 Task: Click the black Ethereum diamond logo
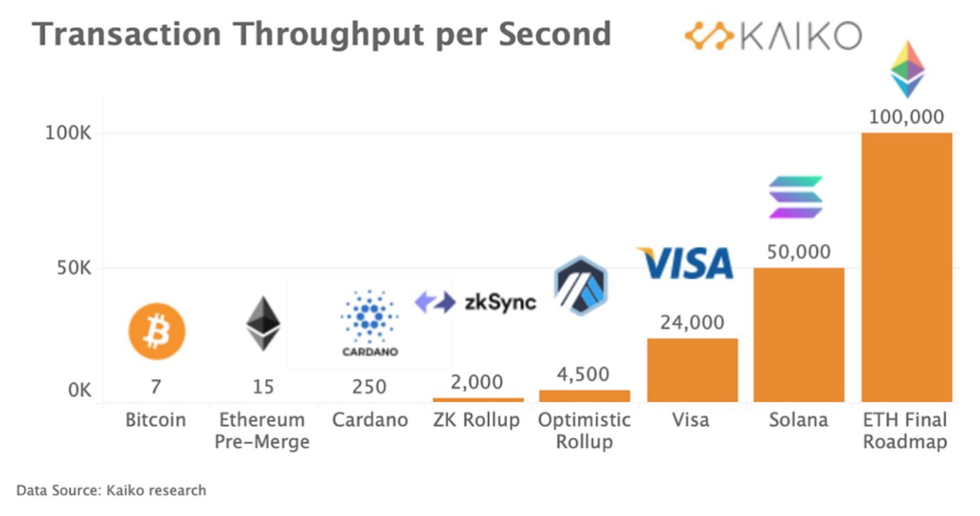pos(263,323)
